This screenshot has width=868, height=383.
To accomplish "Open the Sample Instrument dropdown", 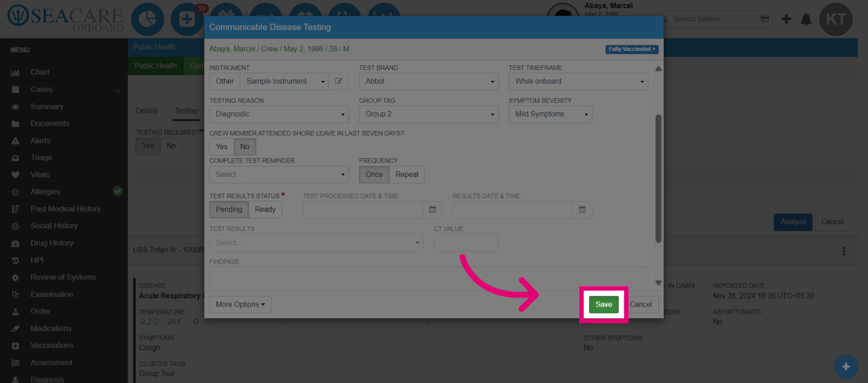I will pos(284,81).
